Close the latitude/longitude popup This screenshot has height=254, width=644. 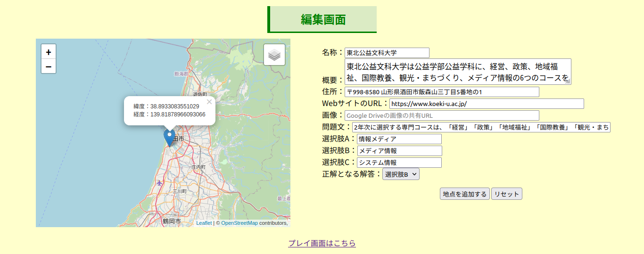tap(209, 102)
